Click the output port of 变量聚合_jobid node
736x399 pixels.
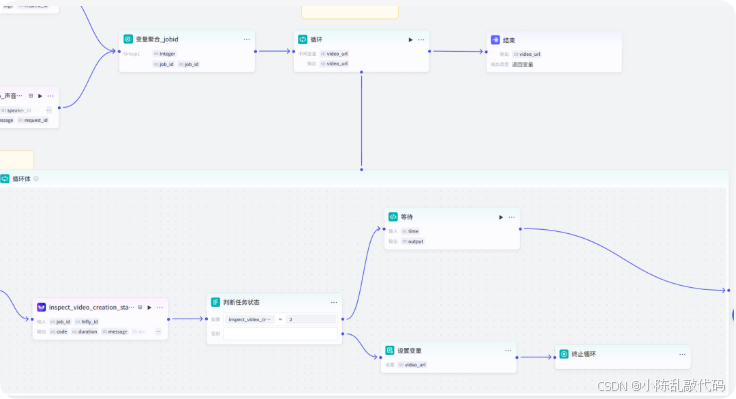(x=255, y=51)
